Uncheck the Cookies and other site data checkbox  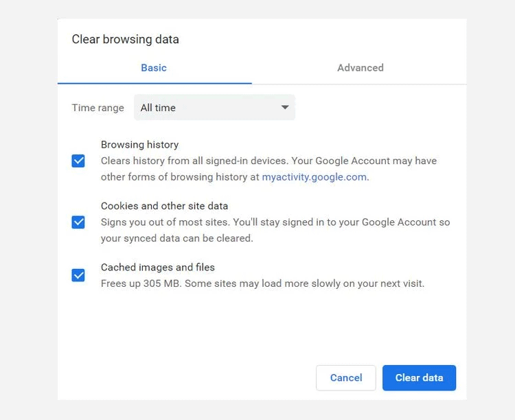pyautogui.click(x=78, y=222)
